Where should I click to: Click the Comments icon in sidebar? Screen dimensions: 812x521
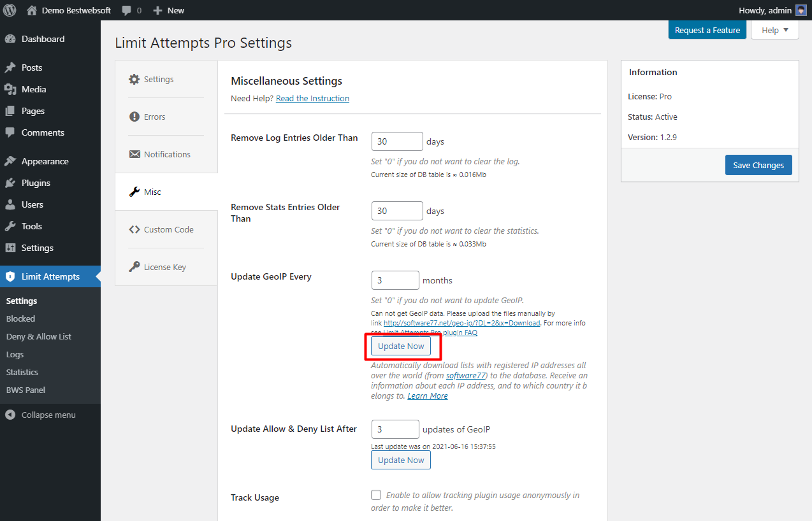[10, 132]
